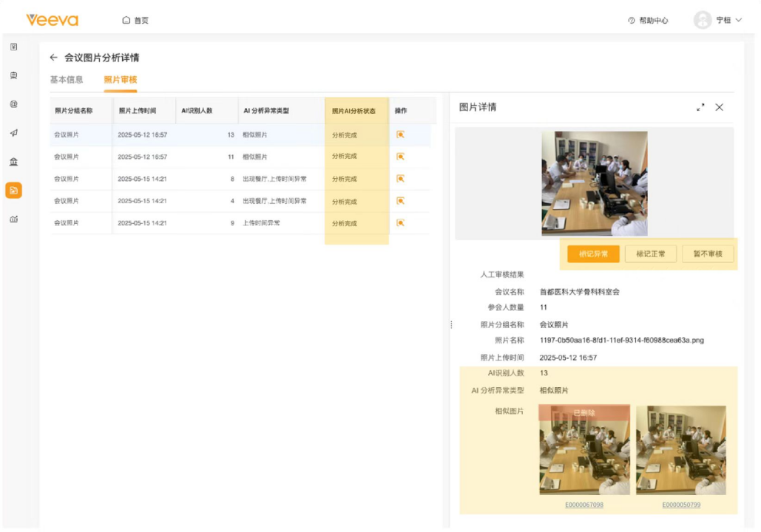Click the 标记异常 button
Image resolution: width=761 pixels, height=532 pixels.
click(x=593, y=254)
